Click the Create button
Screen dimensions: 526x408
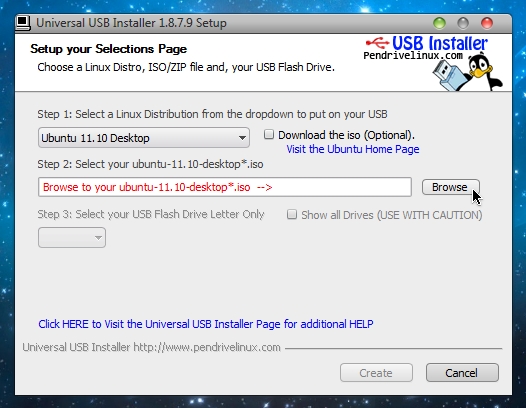(x=376, y=373)
